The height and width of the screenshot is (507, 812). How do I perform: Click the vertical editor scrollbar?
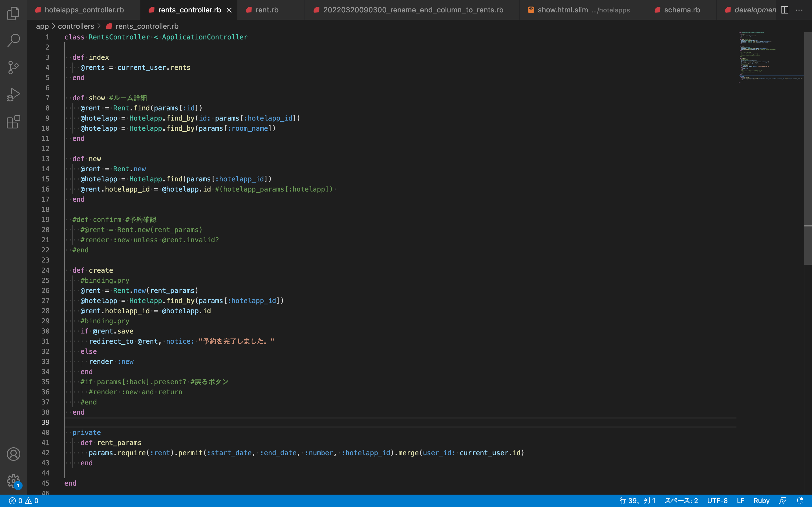tap(808, 148)
